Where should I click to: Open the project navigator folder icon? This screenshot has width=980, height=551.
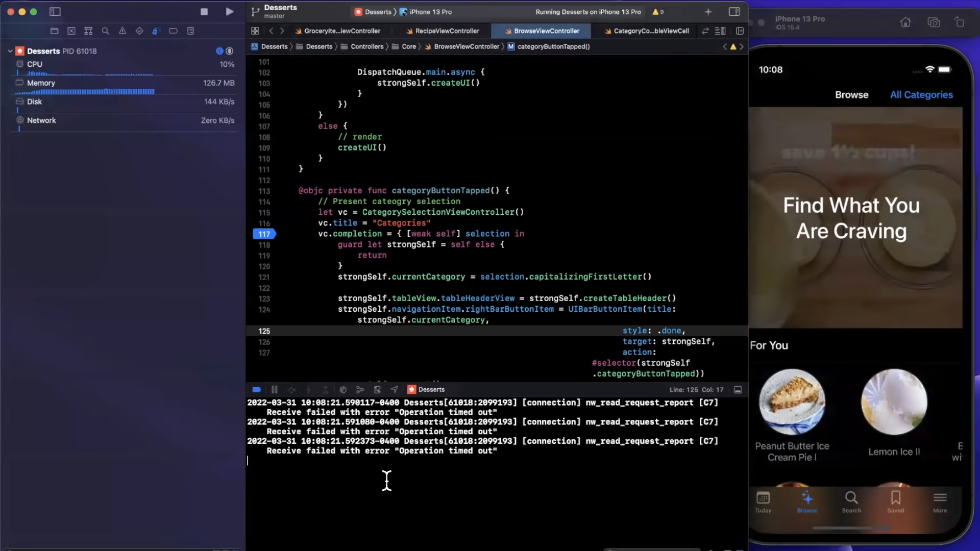click(55, 31)
